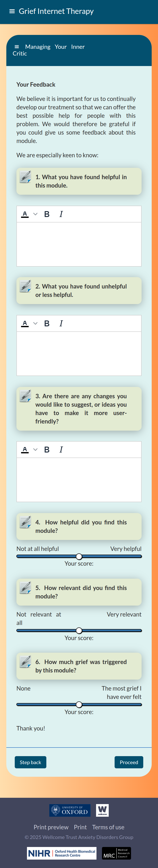158x868 pixels.
Task: Click the grief triggered slider handle
Action: 79,705
